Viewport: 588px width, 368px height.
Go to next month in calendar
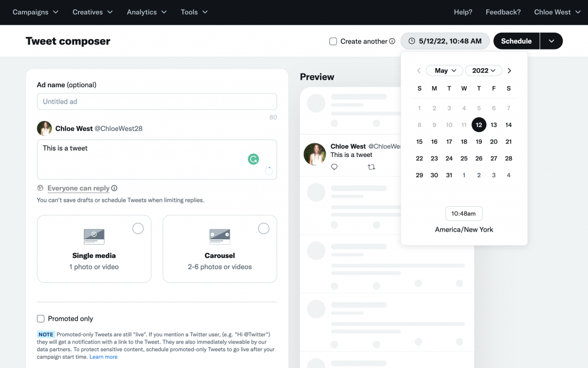click(x=509, y=70)
